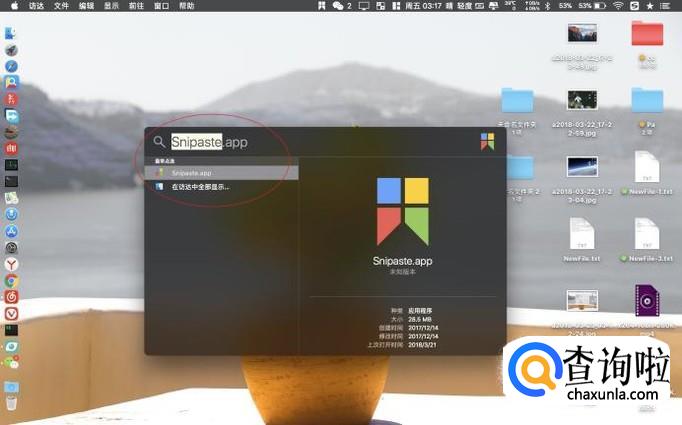Open Yandex browser from the Dock
Viewport: 682px width, 425px height.
click(11, 264)
